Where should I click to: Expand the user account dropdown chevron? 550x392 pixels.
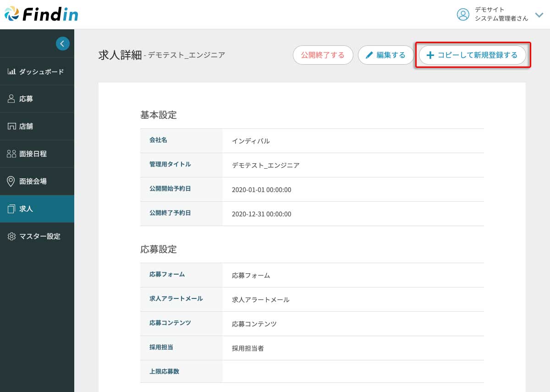[x=539, y=14]
